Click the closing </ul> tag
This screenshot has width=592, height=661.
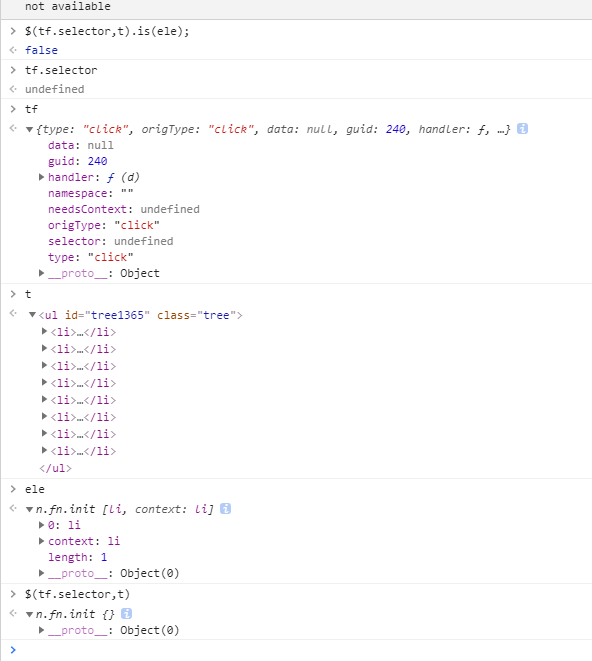point(55,468)
